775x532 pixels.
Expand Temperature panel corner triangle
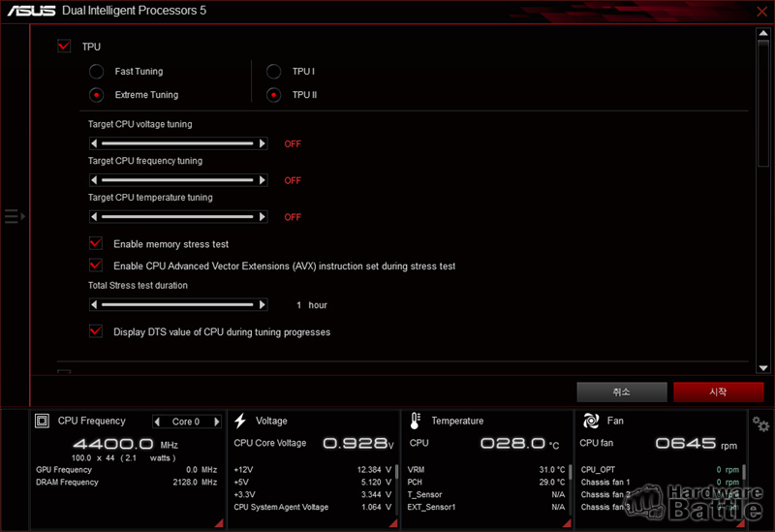[568, 523]
